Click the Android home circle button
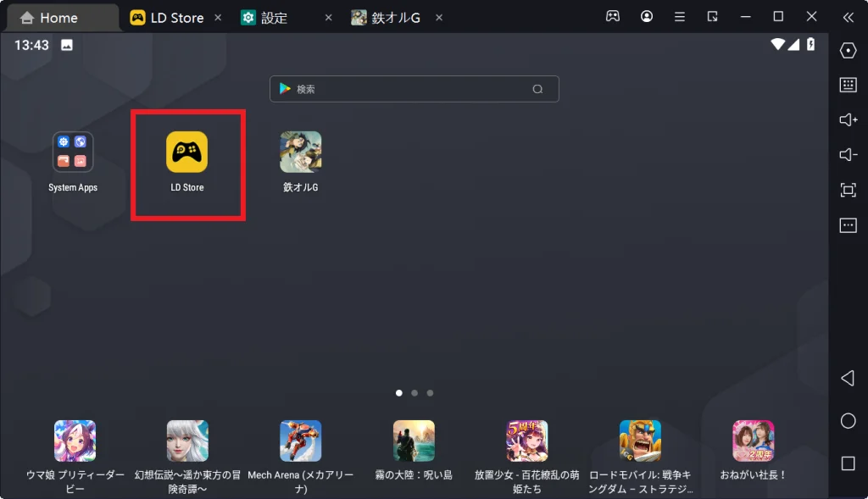The image size is (868, 499). (x=848, y=421)
